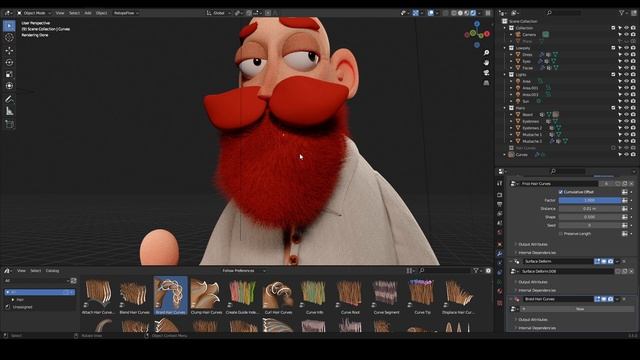Image resolution: width=640 pixels, height=360 pixels.
Task: Select the Select Box tool
Action: [9, 26]
